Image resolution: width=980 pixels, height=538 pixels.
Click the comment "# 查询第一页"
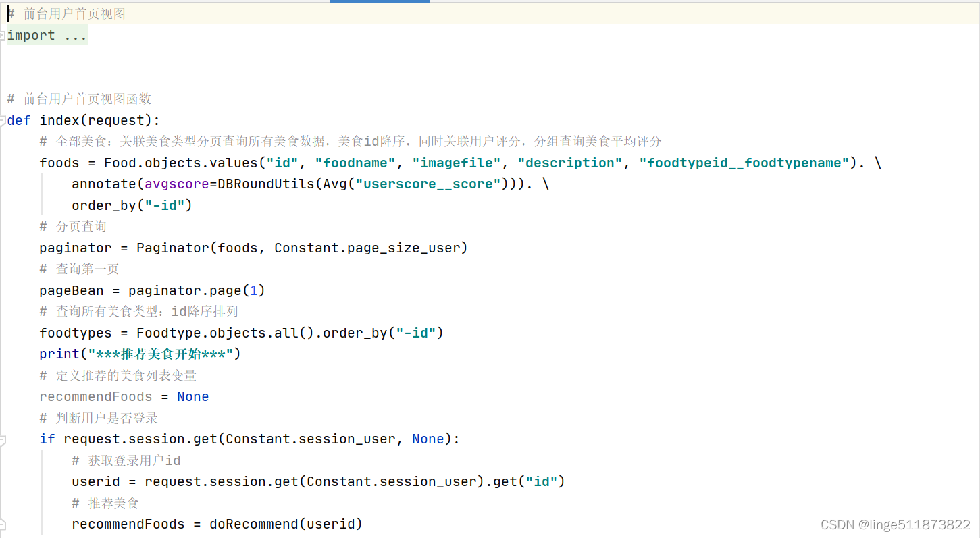pyautogui.click(x=79, y=269)
